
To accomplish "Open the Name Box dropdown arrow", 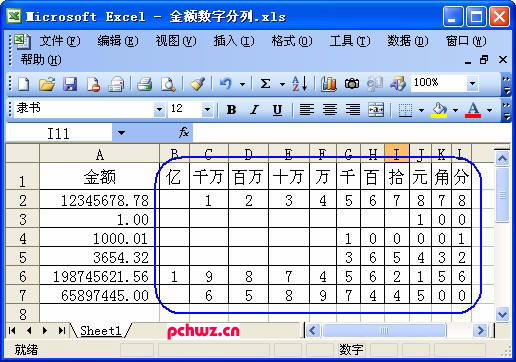I will coord(121,133).
